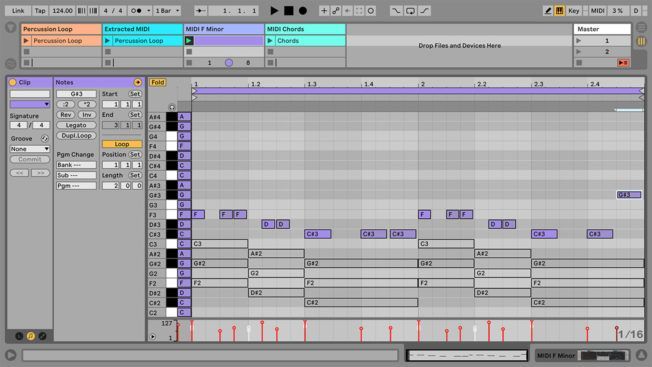652x367 pixels.
Task: Click the Stop All Clips red button
Action: [x=623, y=63]
